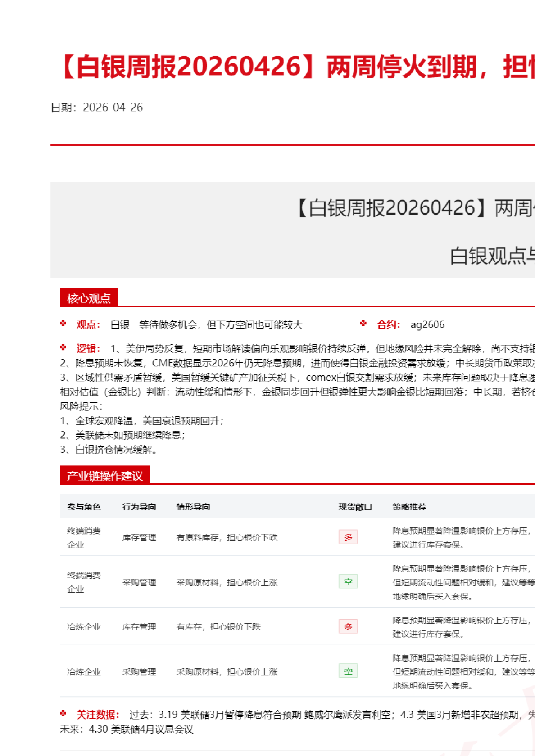Select the 产业链操作建议 section tab
The image size is (535, 756).
pos(104,476)
